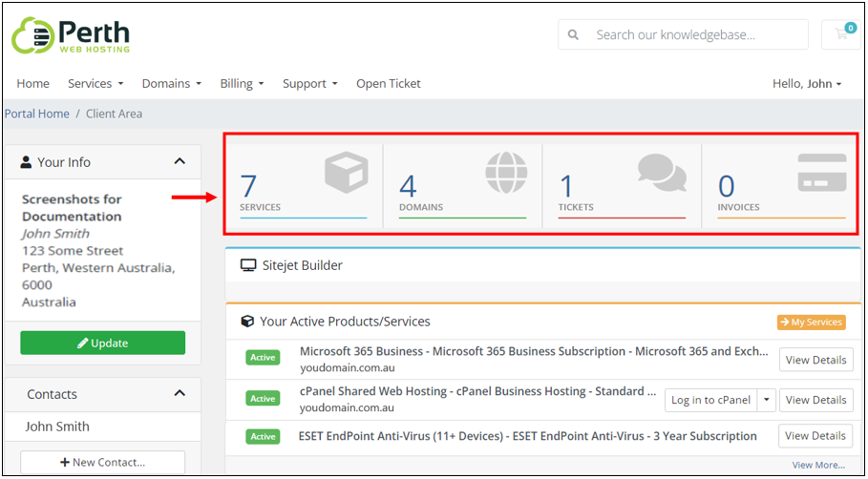Click Active badge on ESET Anti-Virus row

point(263,436)
